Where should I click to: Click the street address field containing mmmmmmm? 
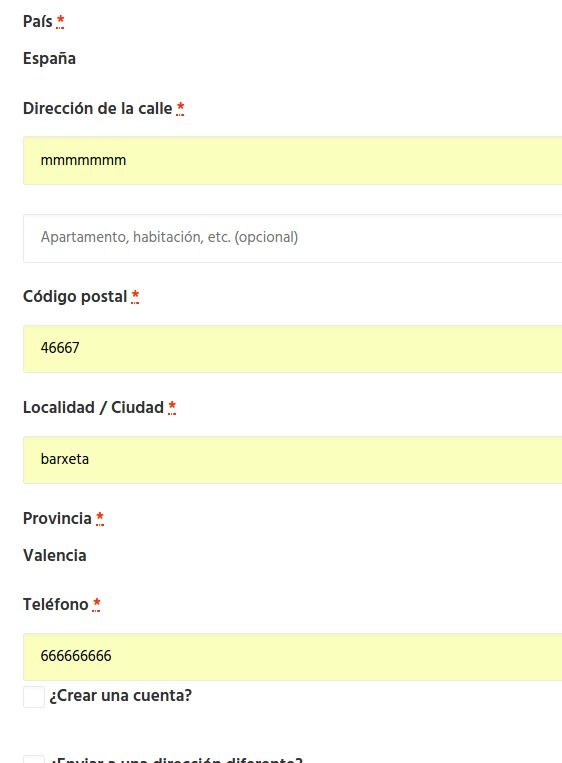click(x=292, y=161)
